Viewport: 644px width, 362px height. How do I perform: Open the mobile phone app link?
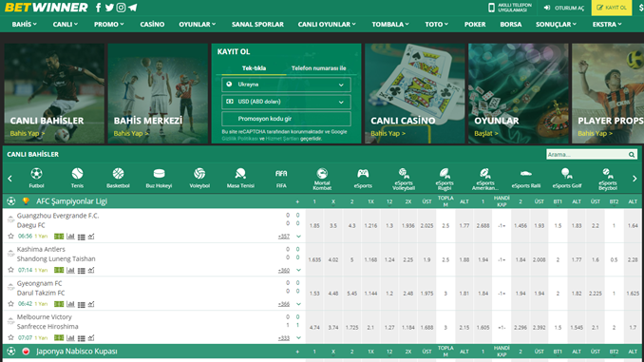[x=510, y=8]
